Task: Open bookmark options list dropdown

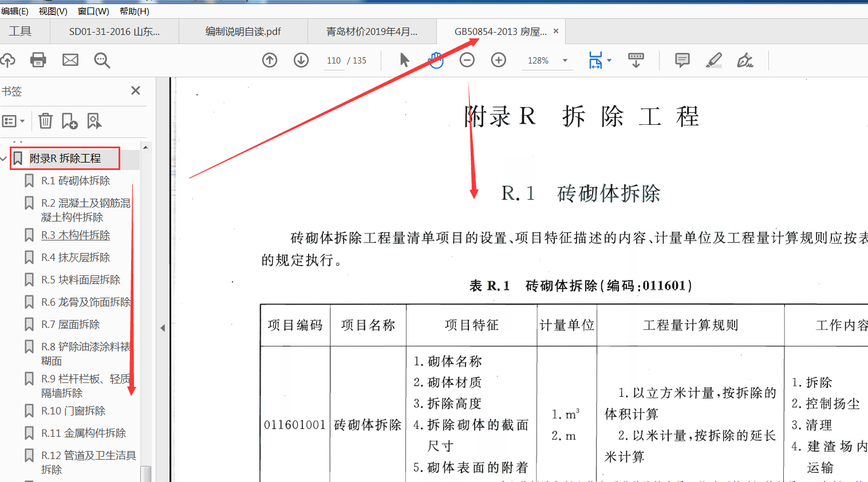Action: (x=13, y=121)
